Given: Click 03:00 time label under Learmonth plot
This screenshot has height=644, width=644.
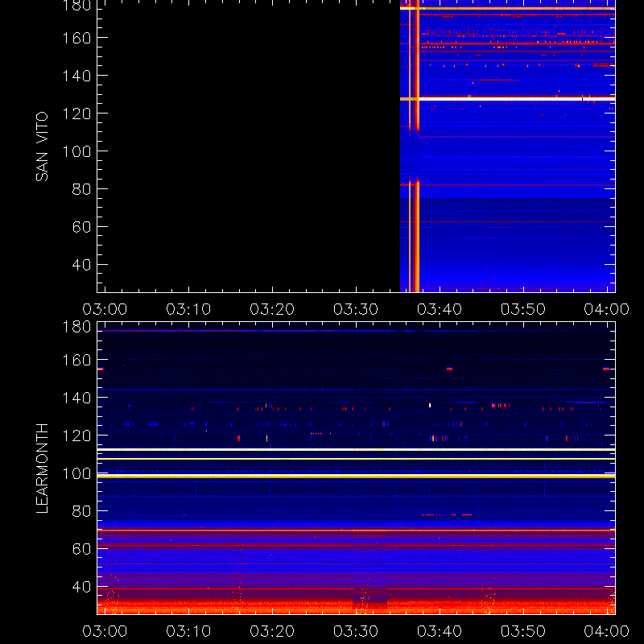Looking at the screenshot, I should coord(105,631).
